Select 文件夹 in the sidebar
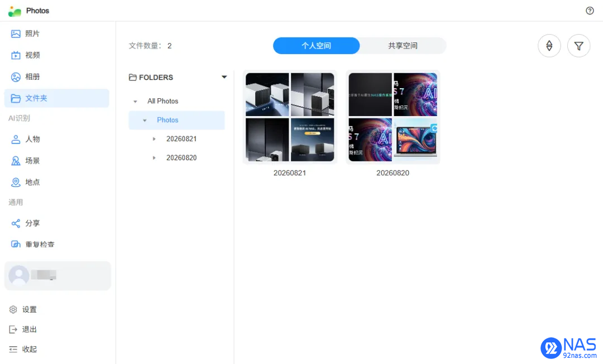603x364 pixels. tap(57, 98)
